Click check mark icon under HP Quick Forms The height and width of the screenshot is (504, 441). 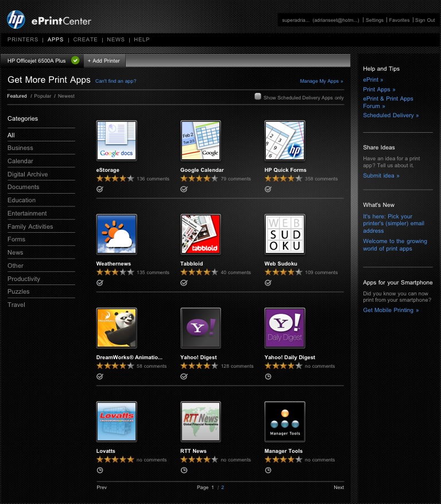[x=268, y=189]
